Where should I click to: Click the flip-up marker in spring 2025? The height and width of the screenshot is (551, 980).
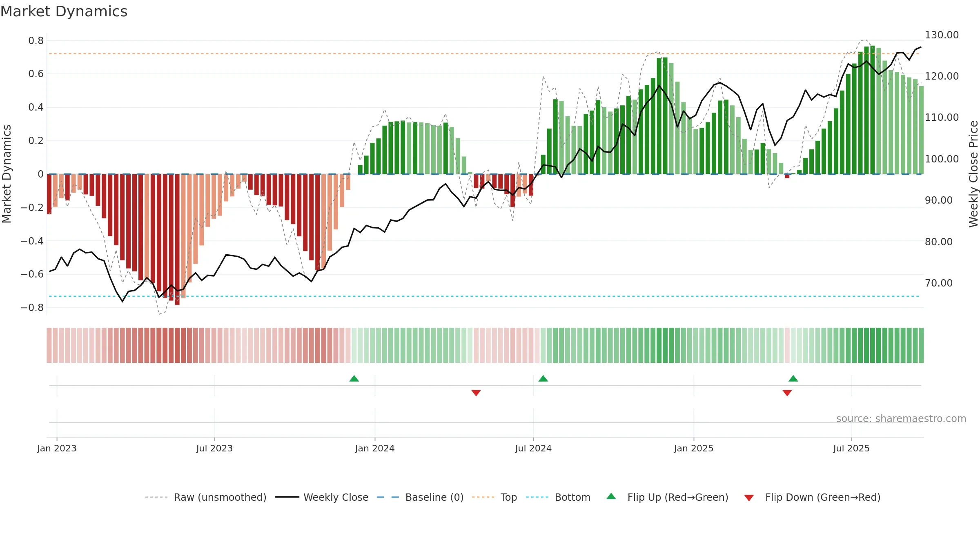[x=793, y=379]
